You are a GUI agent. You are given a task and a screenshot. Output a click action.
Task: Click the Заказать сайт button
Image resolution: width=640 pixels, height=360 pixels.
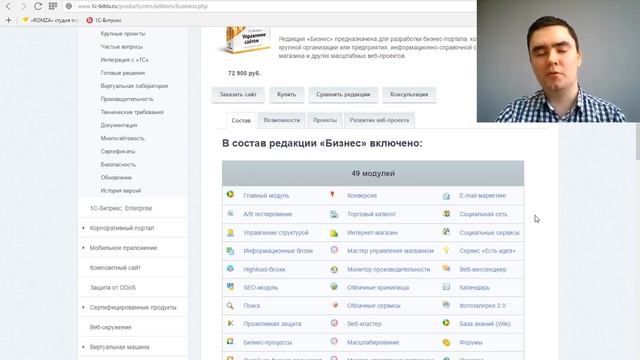tap(238, 94)
